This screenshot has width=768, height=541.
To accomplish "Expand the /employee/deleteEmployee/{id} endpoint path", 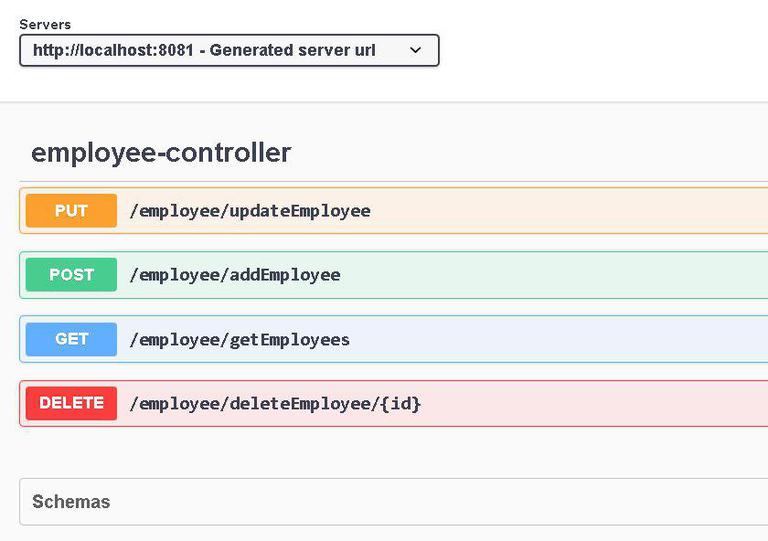I will (275, 404).
